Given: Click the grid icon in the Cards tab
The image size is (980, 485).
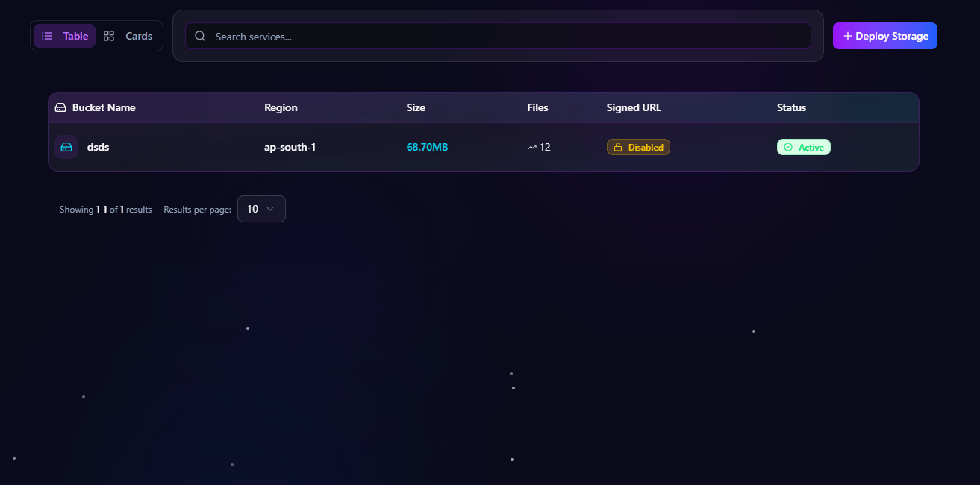Looking at the screenshot, I should [x=109, y=36].
